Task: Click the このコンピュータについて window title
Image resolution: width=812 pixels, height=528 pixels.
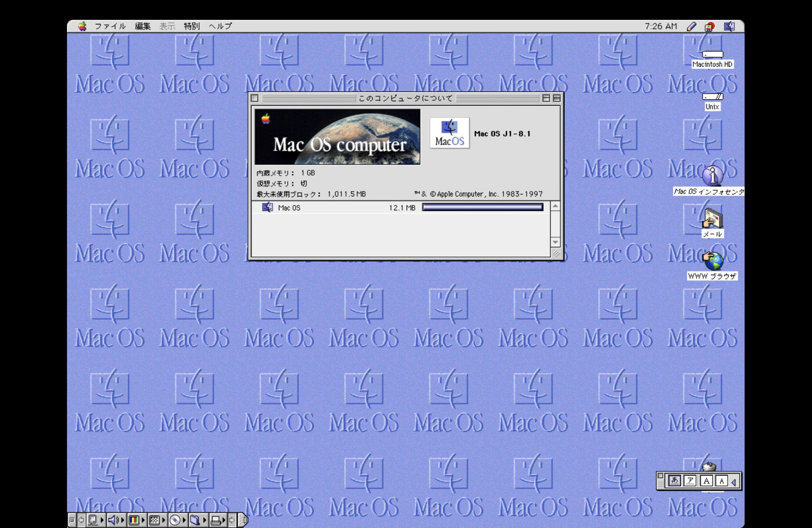Action: tap(406, 98)
